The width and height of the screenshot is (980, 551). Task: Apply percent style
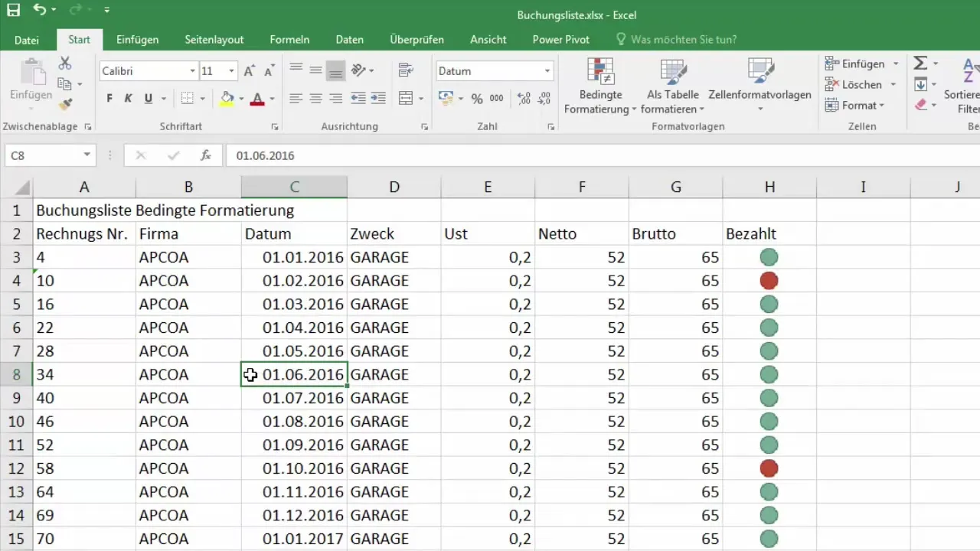click(477, 99)
